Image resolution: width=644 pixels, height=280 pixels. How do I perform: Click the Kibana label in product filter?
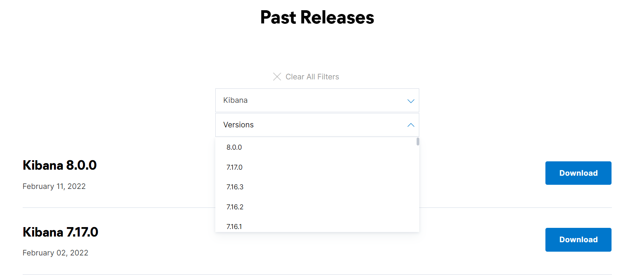[x=235, y=100]
